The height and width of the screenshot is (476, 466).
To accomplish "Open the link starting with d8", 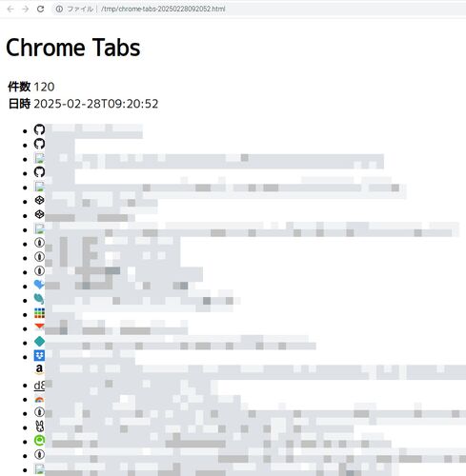I will point(39,386).
